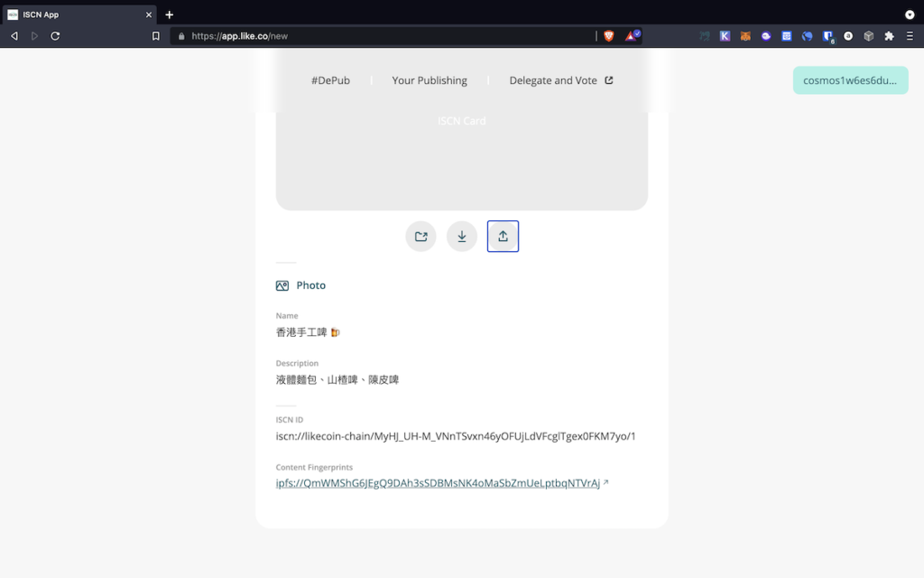Click the Delegate and Vote external link arrow
This screenshot has height=578, width=924.
[x=609, y=80]
